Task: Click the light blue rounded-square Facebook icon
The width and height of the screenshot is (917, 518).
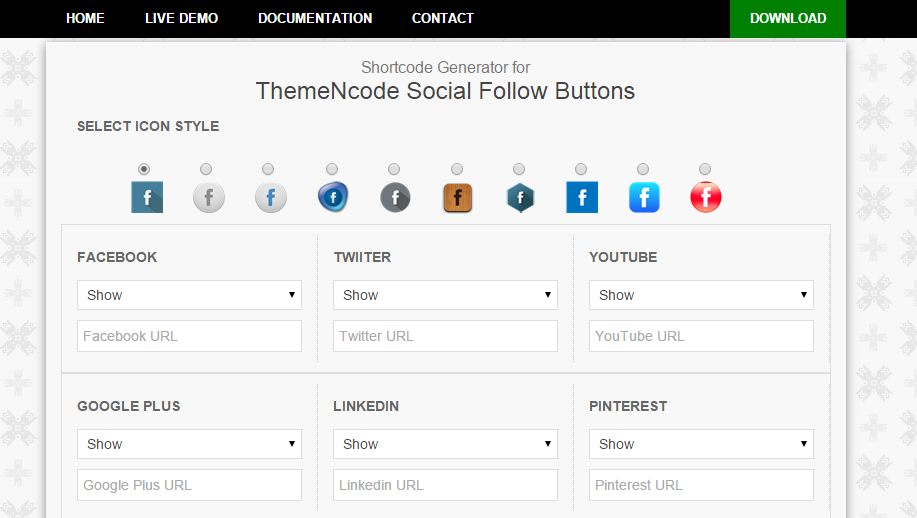Action: (644, 197)
